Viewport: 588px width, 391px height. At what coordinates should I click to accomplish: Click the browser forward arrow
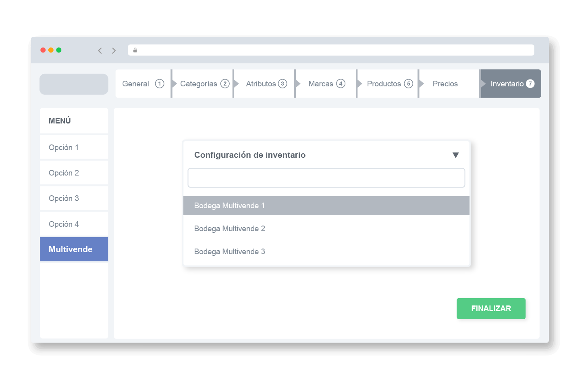click(114, 50)
